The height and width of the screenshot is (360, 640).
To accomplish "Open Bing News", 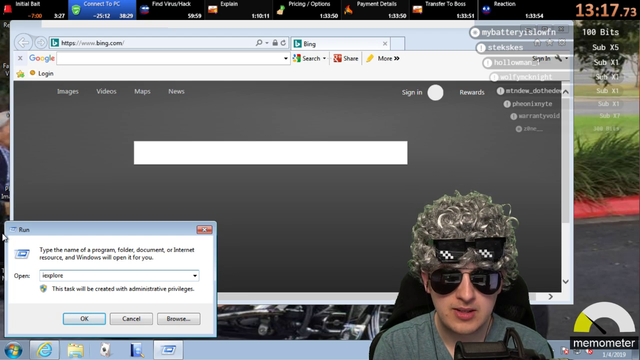I will tap(176, 91).
